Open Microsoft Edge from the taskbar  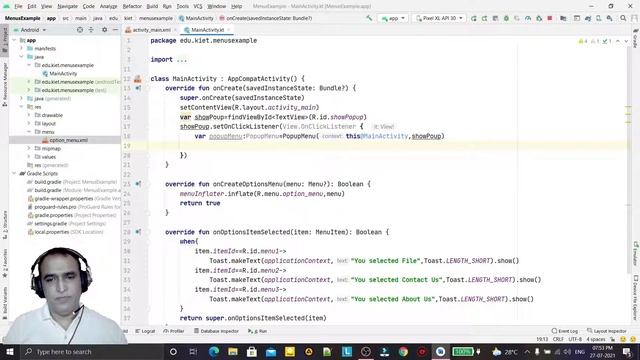(213, 351)
